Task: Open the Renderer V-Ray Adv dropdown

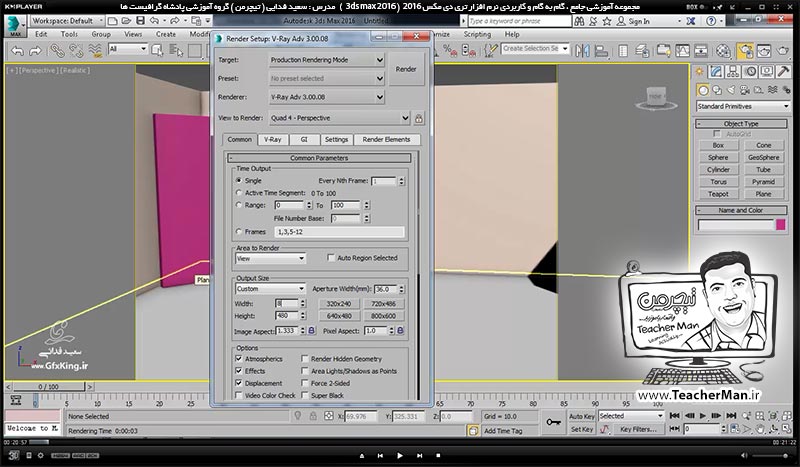Action: pos(327,97)
